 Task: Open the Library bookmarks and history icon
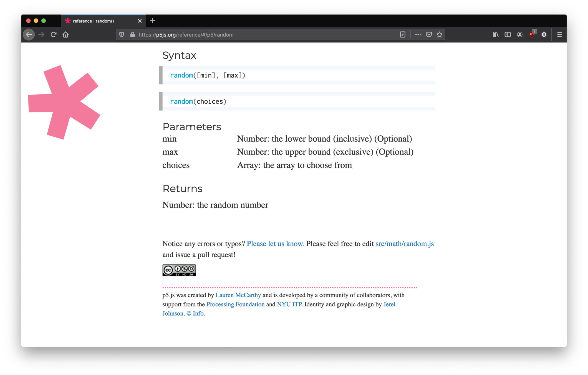click(496, 35)
